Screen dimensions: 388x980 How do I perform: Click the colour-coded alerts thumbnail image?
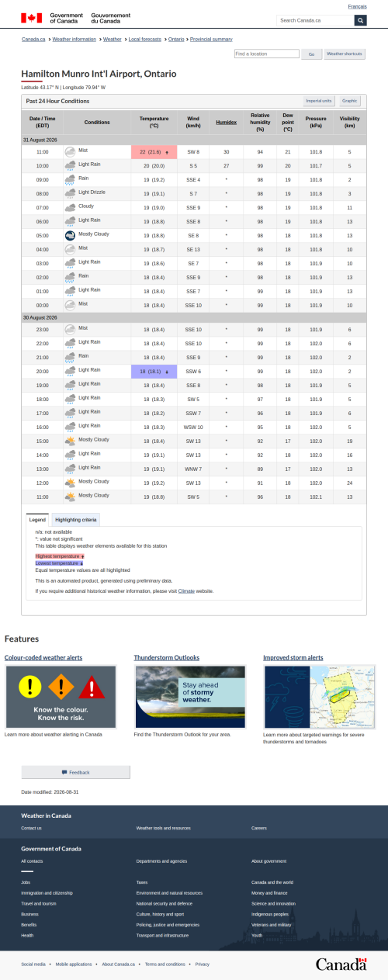pos(61,697)
